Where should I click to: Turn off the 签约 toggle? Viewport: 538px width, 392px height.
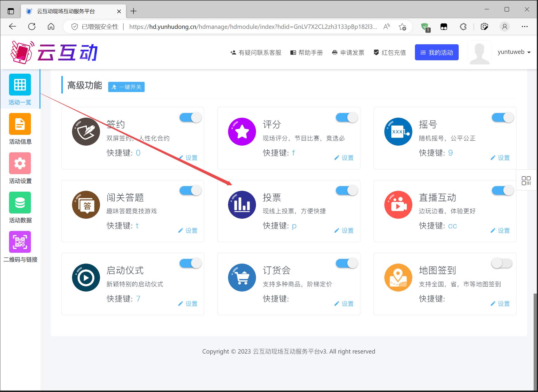[190, 118]
